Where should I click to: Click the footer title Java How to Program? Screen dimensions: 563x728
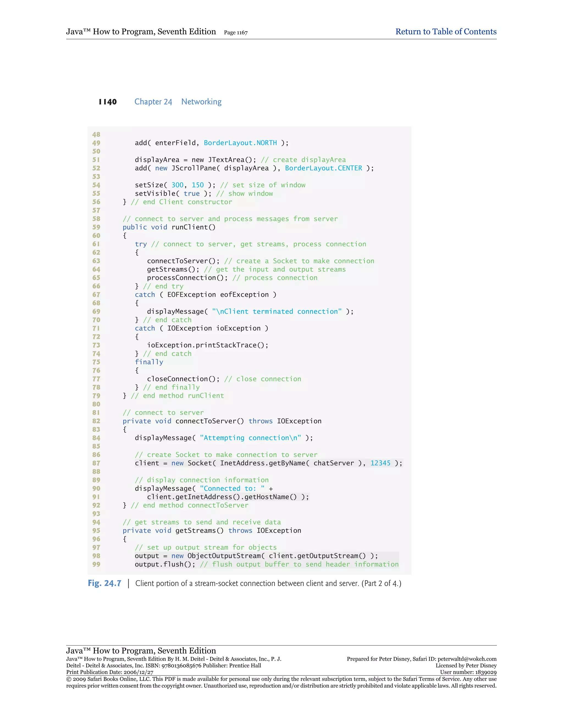point(141,651)
